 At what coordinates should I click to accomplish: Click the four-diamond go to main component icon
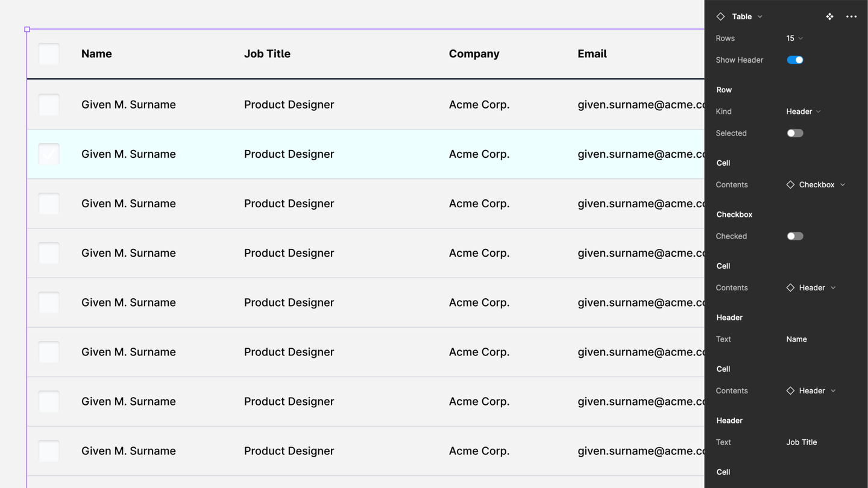pos(829,17)
